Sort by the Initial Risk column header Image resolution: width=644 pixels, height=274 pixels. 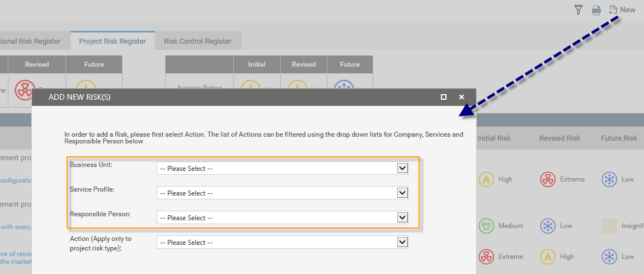[494, 138]
